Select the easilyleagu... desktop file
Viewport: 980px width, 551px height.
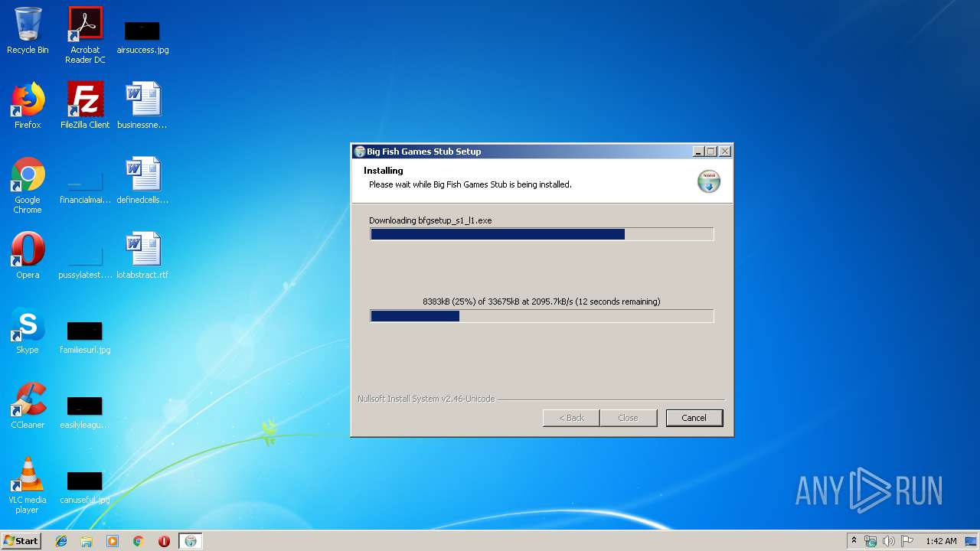85,412
